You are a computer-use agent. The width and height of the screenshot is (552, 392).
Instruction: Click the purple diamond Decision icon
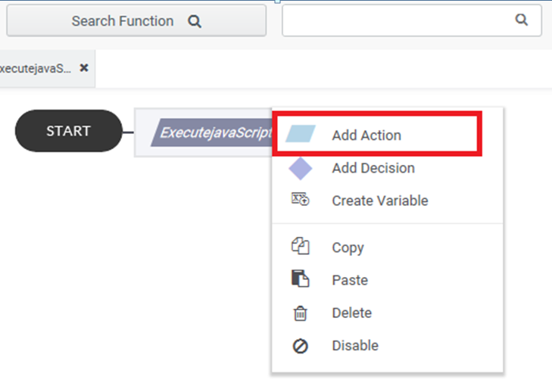301,169
